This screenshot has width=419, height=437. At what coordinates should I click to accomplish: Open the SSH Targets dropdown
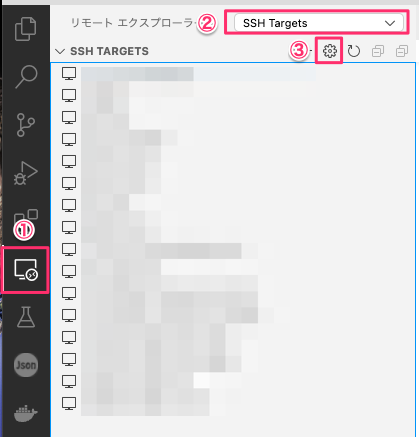(319, 23)
